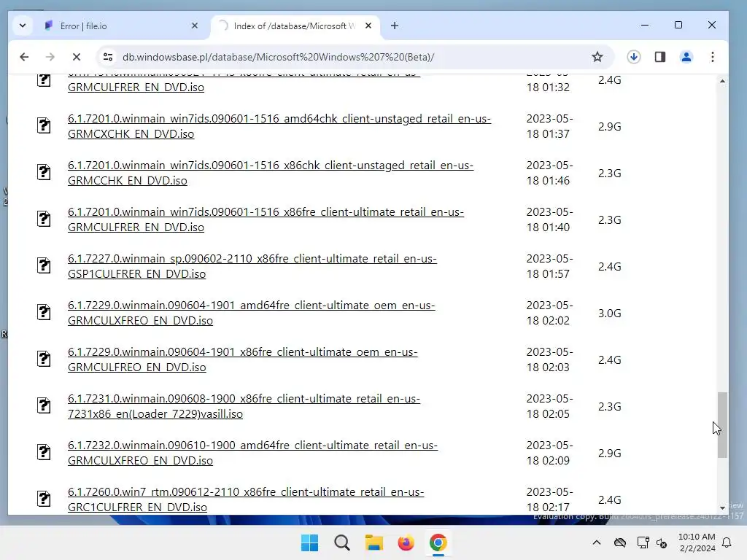Switch to the Error | file.io tab

[120, 26]
